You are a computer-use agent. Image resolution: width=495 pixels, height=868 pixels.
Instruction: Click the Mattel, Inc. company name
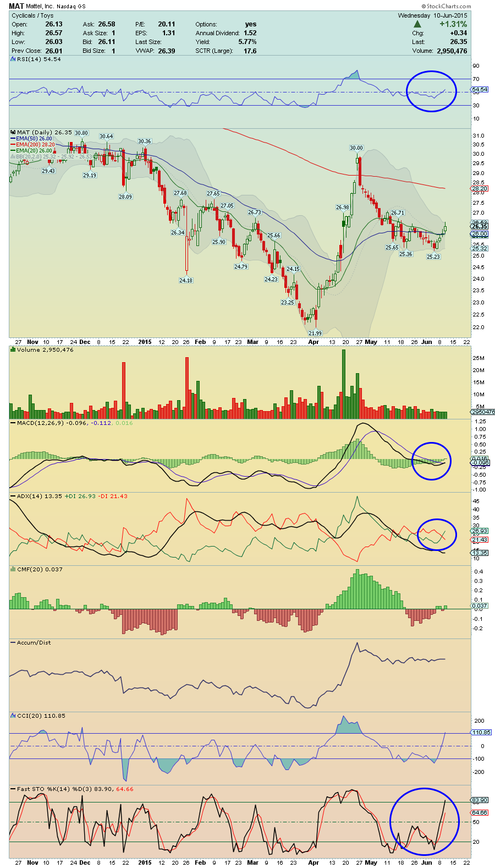click(x=40, y=7)
